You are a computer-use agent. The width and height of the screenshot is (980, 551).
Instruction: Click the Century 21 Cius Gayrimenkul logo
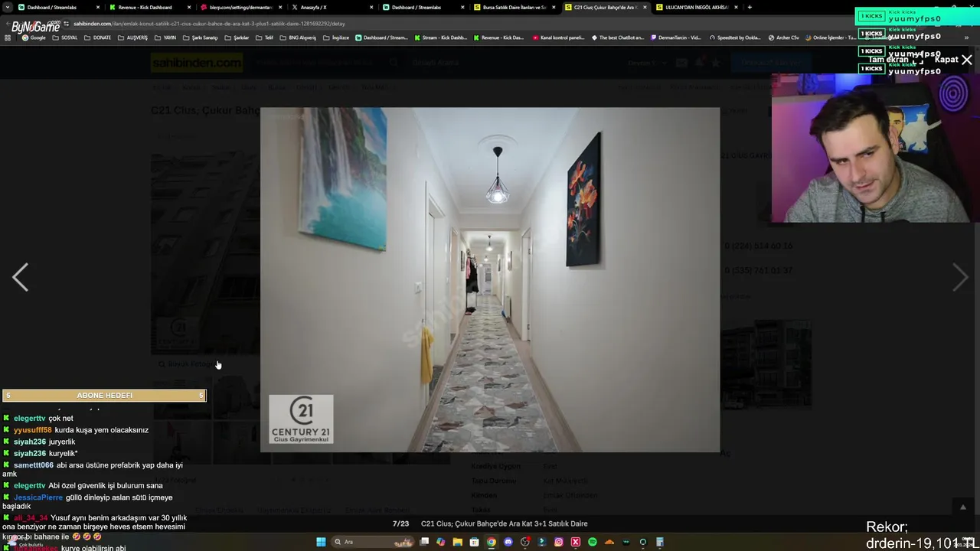[301, 419]
